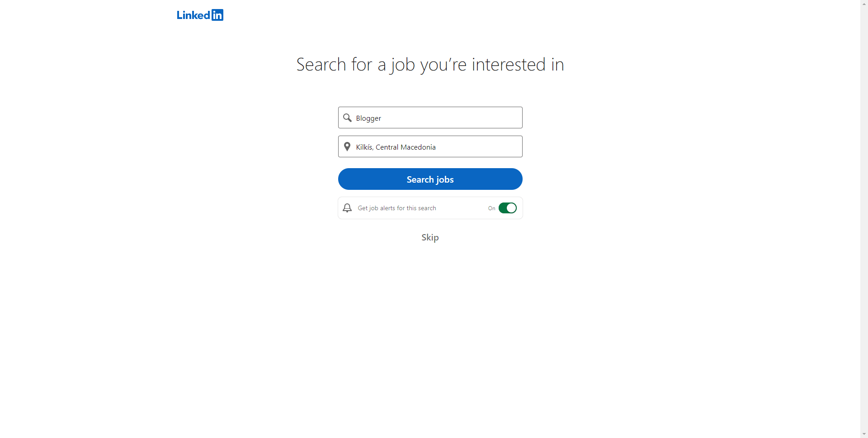Click the scrollbar up arrow
The width and height of the screenshot is (868, 438).
coord(864,4)
